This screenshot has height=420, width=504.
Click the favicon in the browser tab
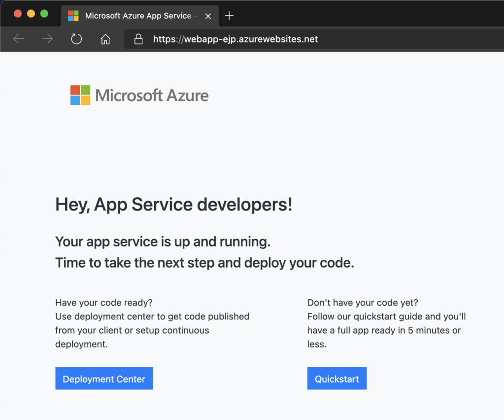(x=73, y=16)
